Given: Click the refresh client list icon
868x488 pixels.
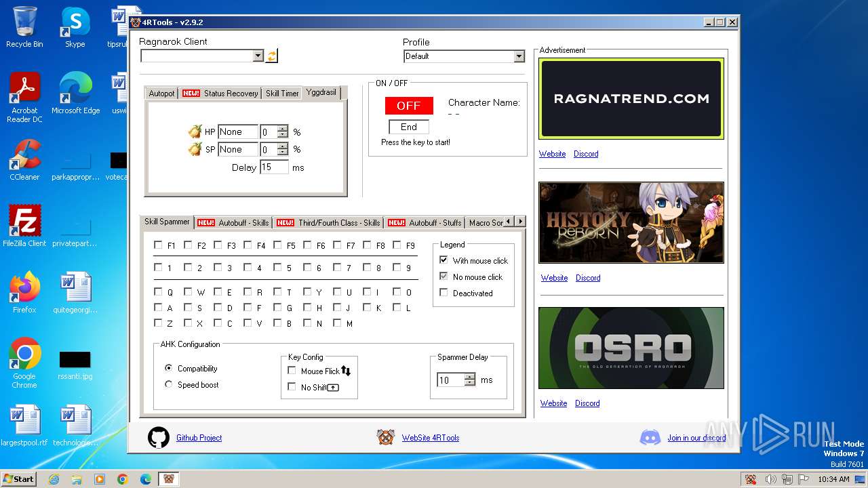Looking at the screenshot, I should 271,56.
